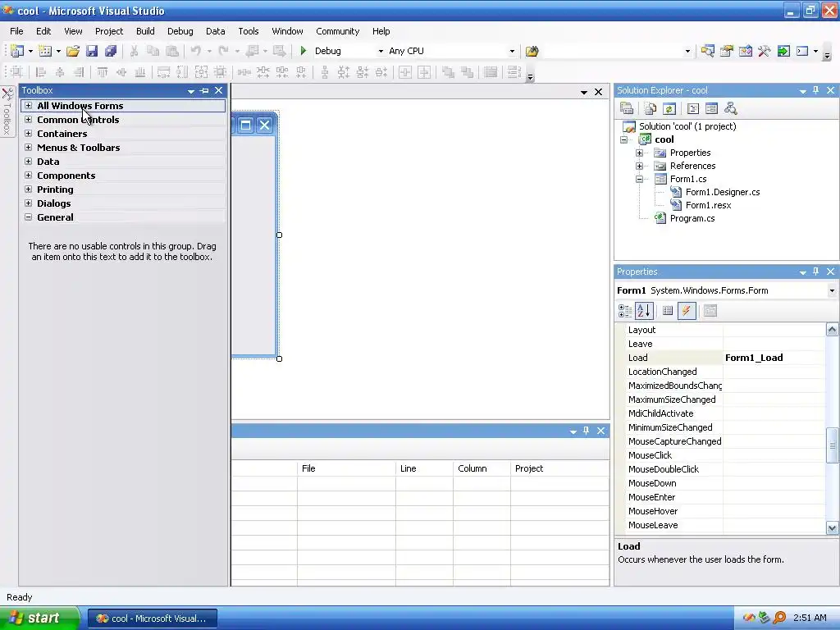Open the Object Browser icon in toolbar
840x630 pixels.
(745, 51)
